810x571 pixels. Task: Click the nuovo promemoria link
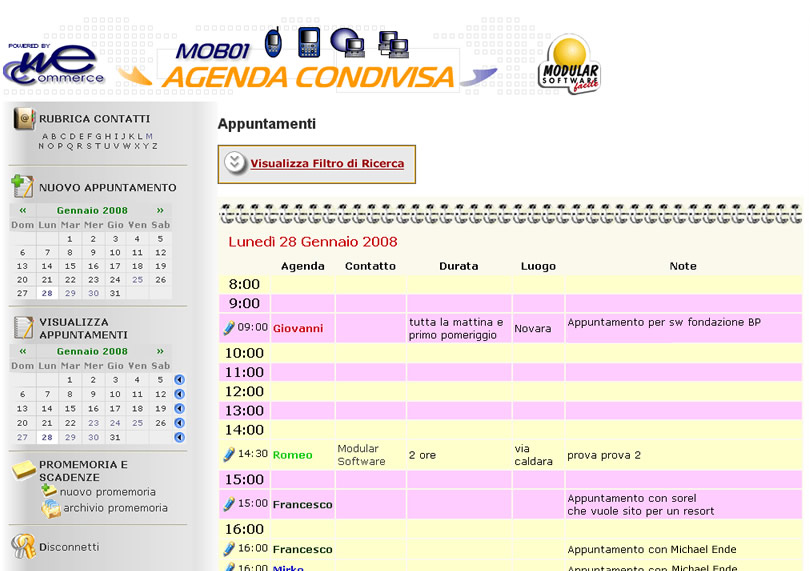click(x=107, y=492)
